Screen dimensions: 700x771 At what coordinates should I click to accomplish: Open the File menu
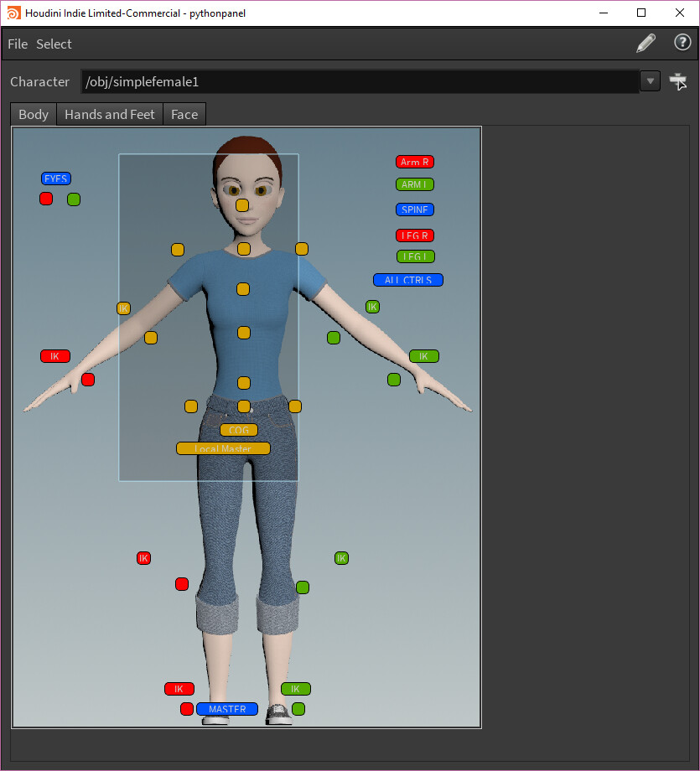coord(17,44)
